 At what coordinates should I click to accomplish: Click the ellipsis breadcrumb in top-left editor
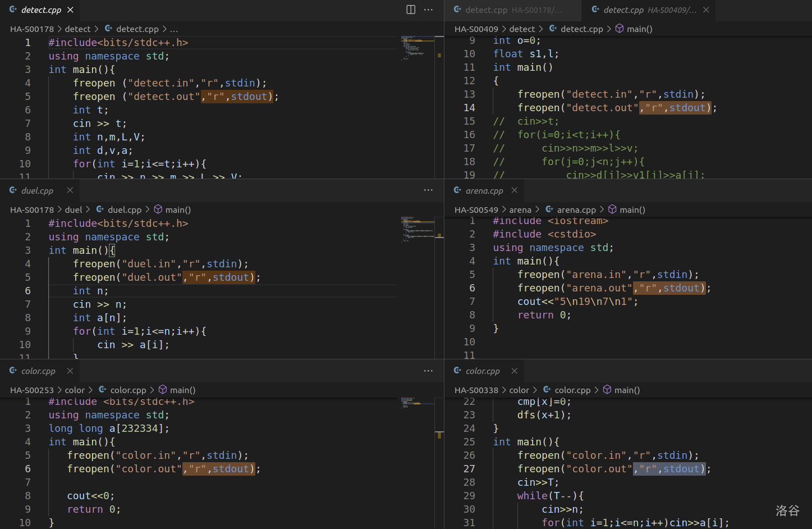tap(174, 29)
